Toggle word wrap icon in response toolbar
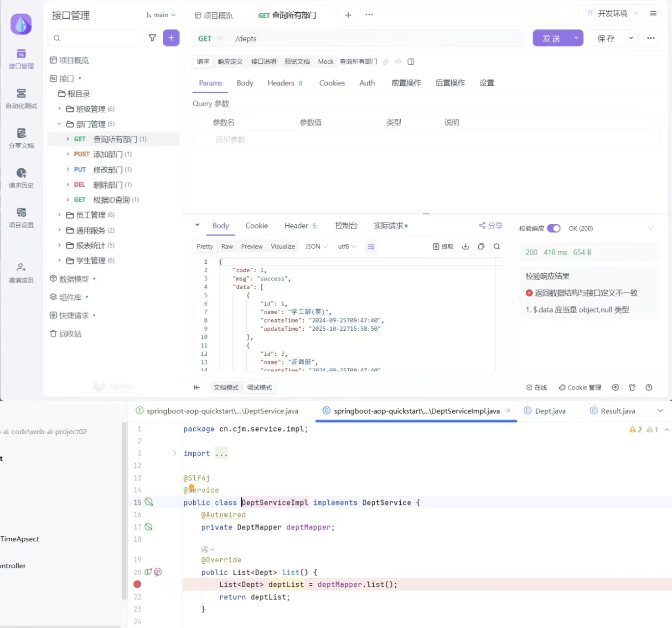 (x=371, y=246)
